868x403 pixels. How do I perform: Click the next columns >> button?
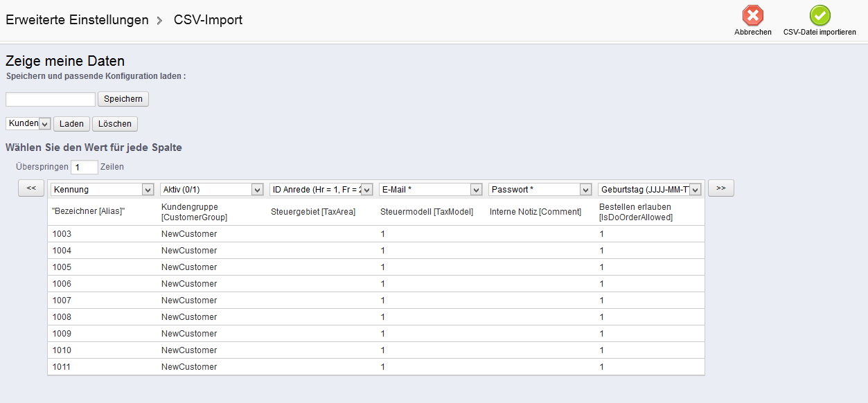pyautogui.click(x=721, y=188)
